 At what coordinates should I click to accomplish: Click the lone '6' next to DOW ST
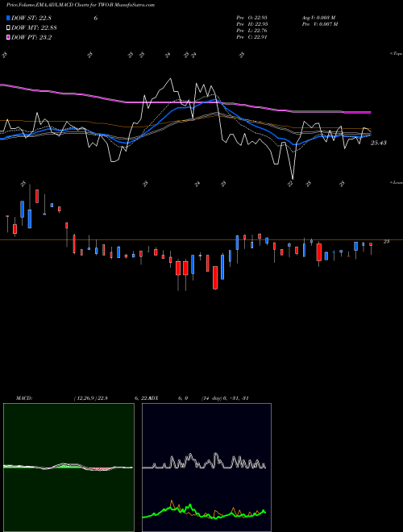coord(96,18)
